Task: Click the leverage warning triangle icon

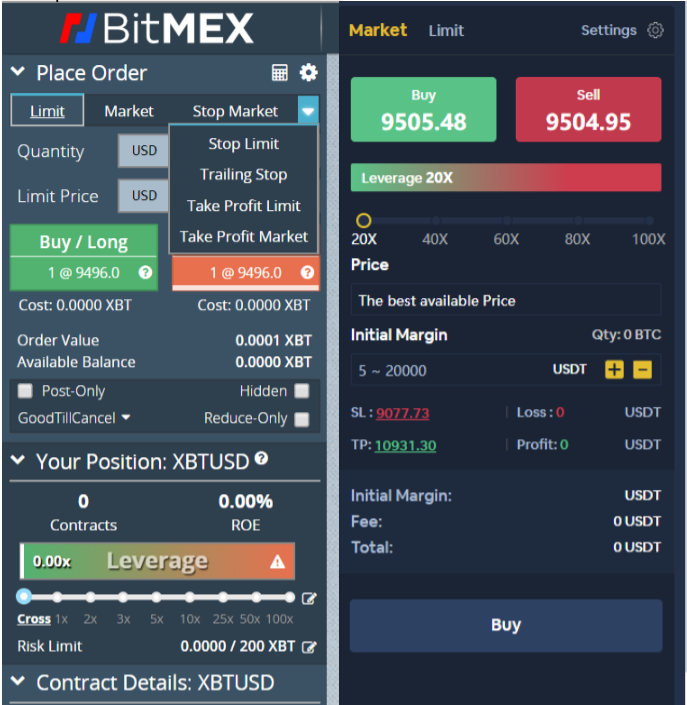Action: click(x=277, y=561)
